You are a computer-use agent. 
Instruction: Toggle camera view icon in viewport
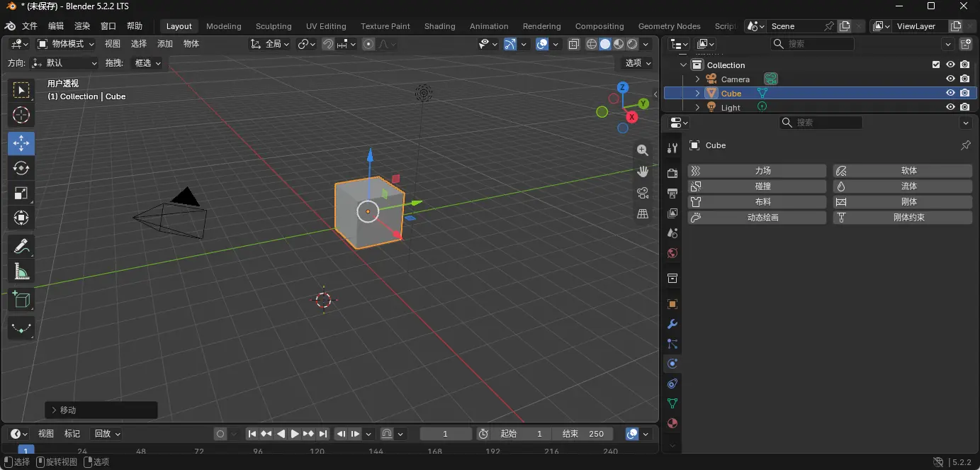point(643,193)
